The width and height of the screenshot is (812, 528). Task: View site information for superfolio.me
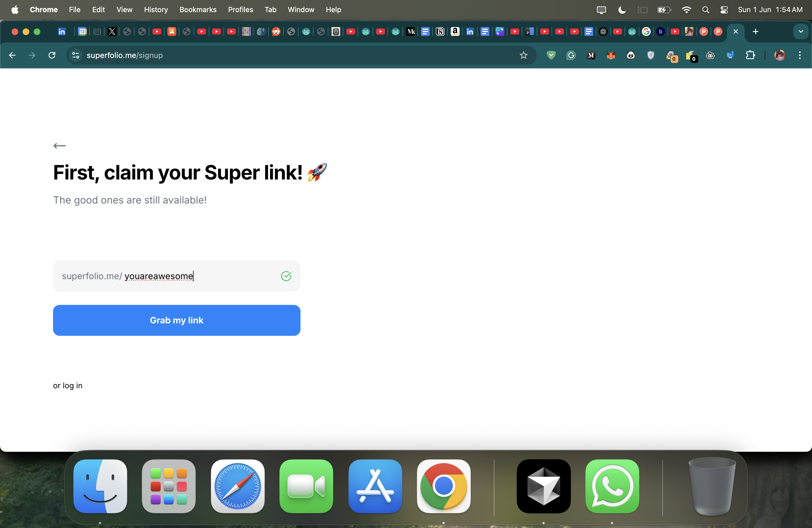76,55
